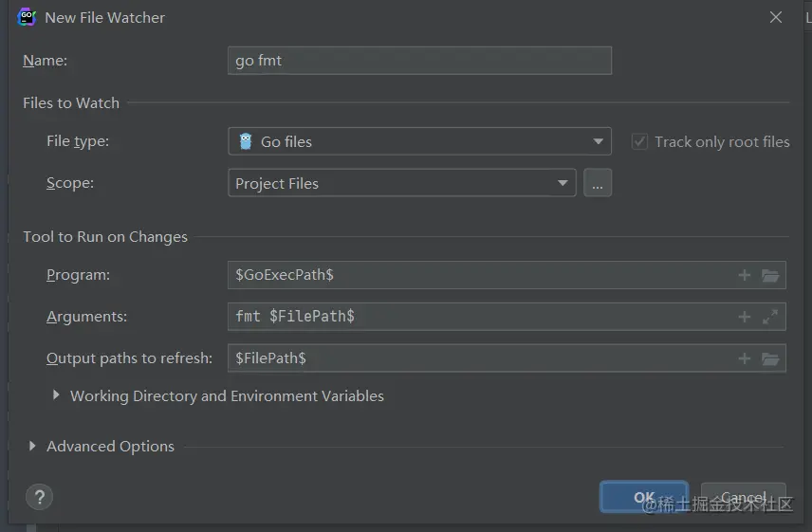The image size is (812, 532).
Task: Browse folder for Output paths to refresh
Action: (x=770, y=358)
